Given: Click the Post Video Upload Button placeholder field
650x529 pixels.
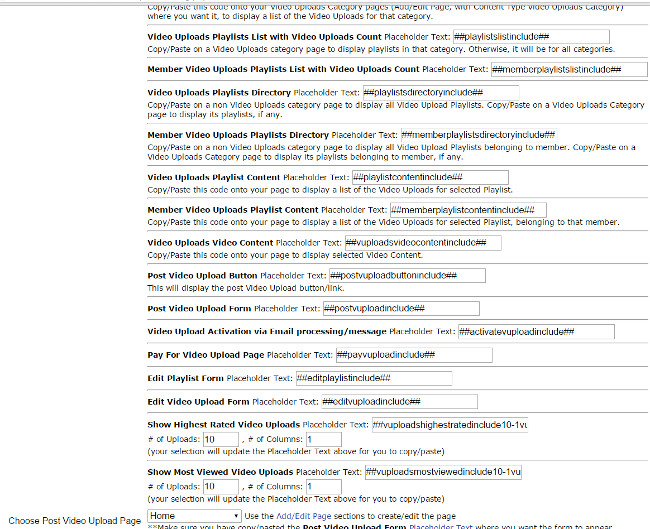Looking at the screenshot, I should [x=406, y=275].
